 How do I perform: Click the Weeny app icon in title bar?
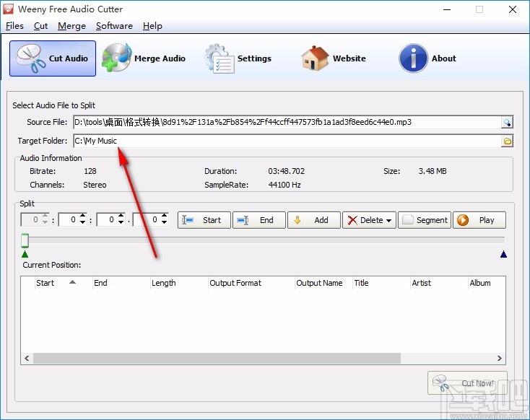pyautogui.click(x=8, y=9)
